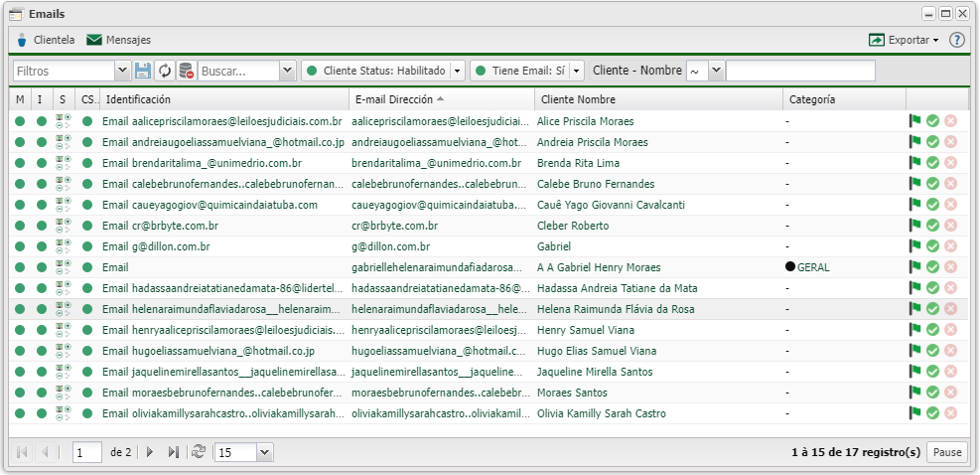Click the green flag for Alice Priscila Moraes
This screenshot has width=980, height=475.
point(915,121)
